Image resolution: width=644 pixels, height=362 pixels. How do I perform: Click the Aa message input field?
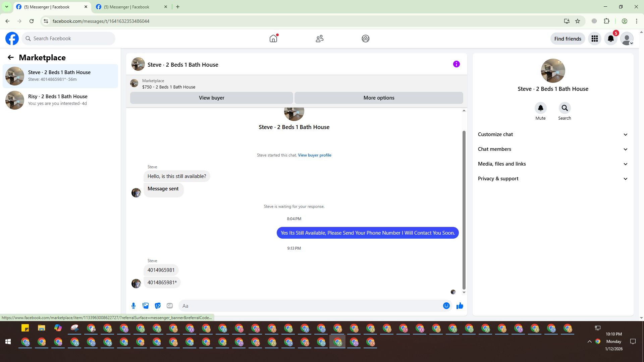click(x=310, y=306)
